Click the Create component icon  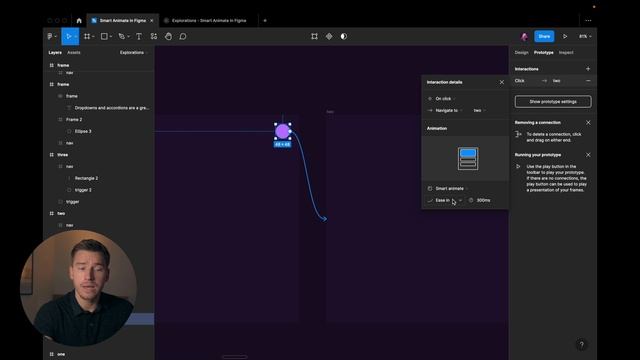(329, 36)
